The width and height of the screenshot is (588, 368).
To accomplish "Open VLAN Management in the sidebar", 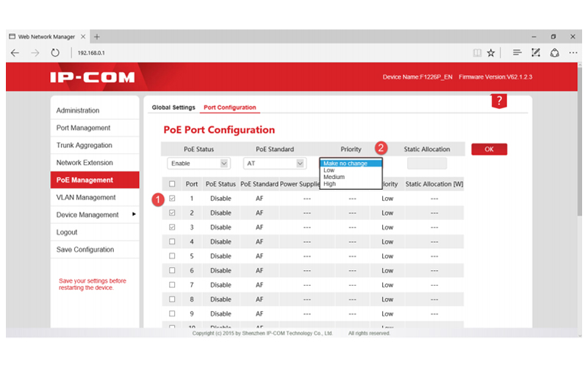I will [x=95, y=197].
